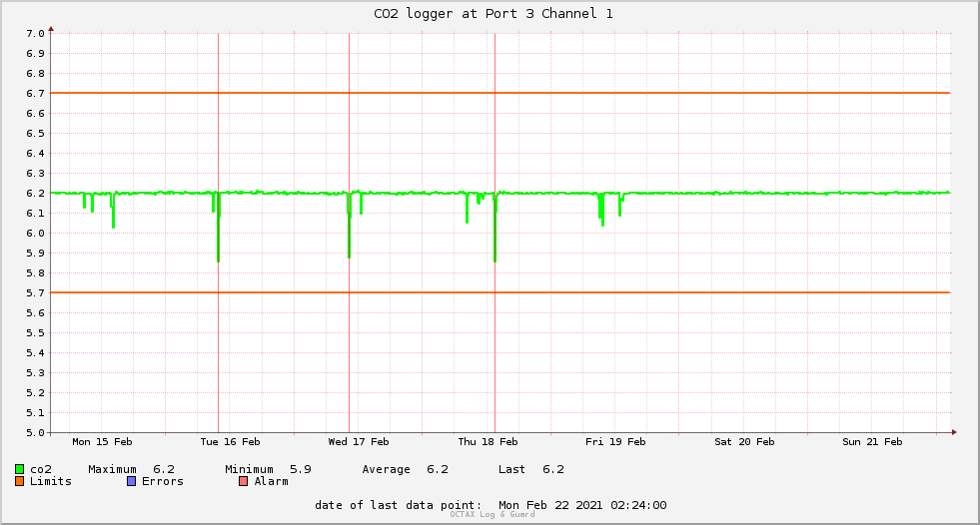Click the 7.0 y-axis value

pyautogui.click(x=35, y=34)
